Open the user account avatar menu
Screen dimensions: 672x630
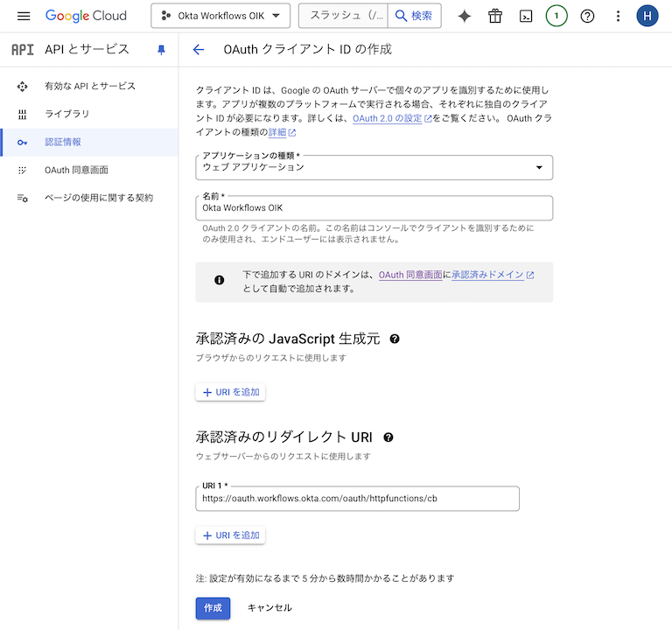pos(647,16)
